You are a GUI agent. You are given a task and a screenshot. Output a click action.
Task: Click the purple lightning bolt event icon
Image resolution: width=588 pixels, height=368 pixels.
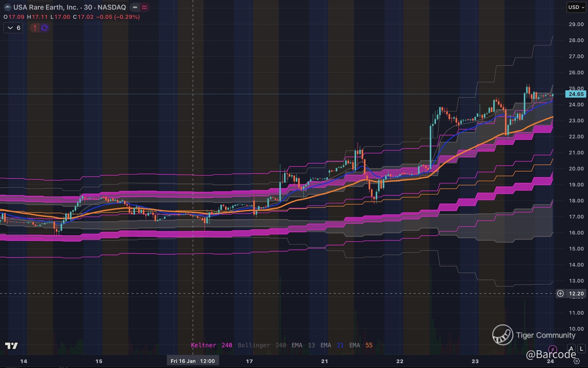(x=553, y=349)
